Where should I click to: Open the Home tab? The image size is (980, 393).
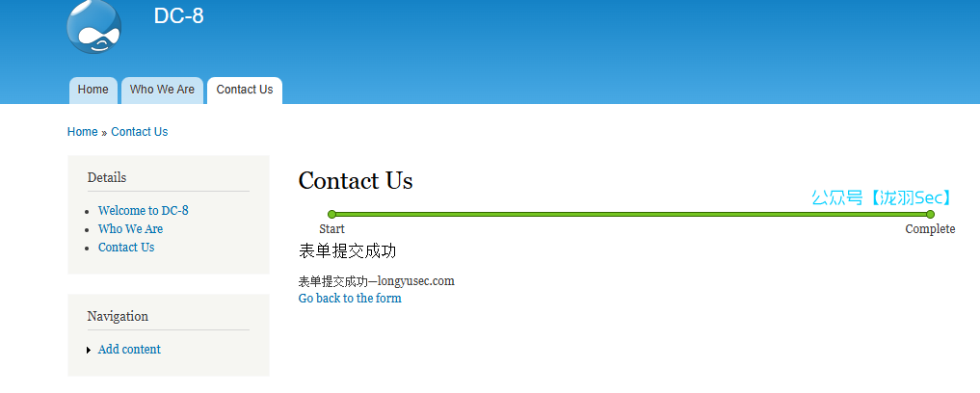pyautogui.click(x=93, y=90)
